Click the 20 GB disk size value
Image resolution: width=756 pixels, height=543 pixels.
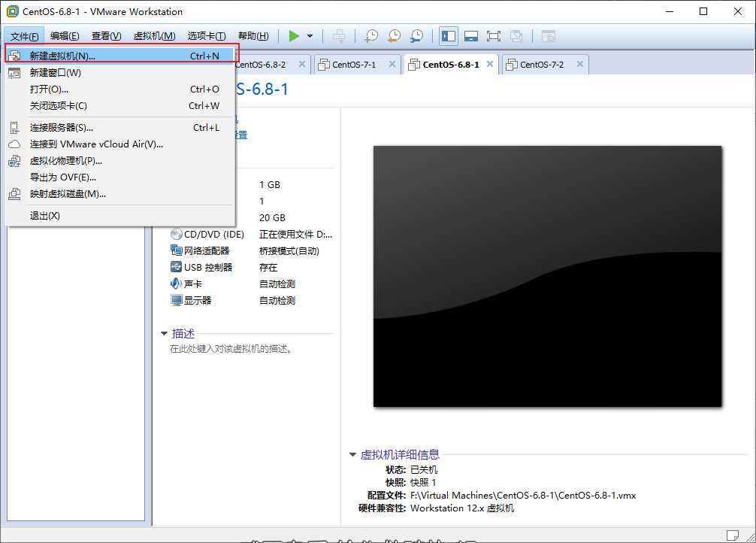pyautogui.click(x=272, y=218)
